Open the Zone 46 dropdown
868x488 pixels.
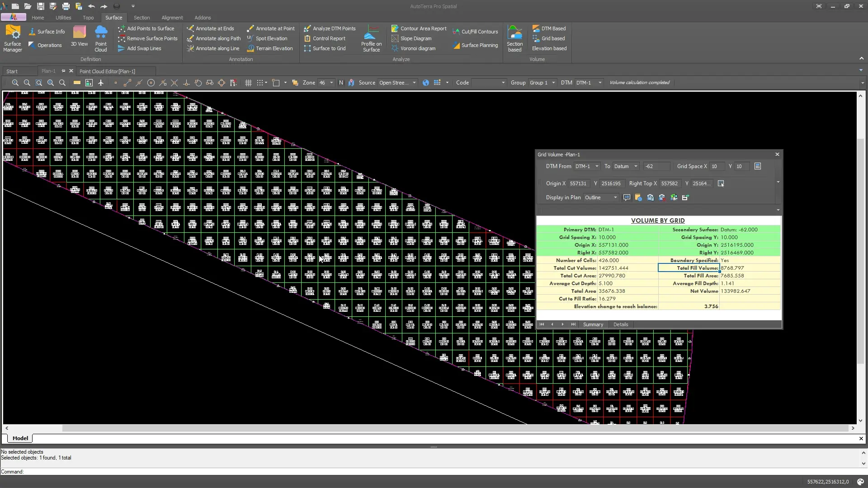(326, 83)
